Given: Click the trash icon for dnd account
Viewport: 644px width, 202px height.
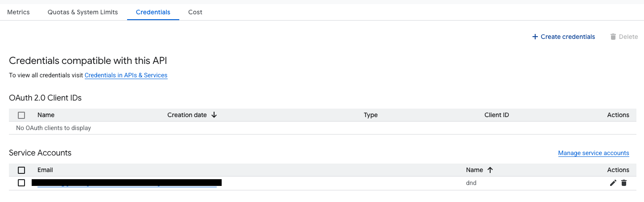Looking at the screenshot, I should click(624, 183).
